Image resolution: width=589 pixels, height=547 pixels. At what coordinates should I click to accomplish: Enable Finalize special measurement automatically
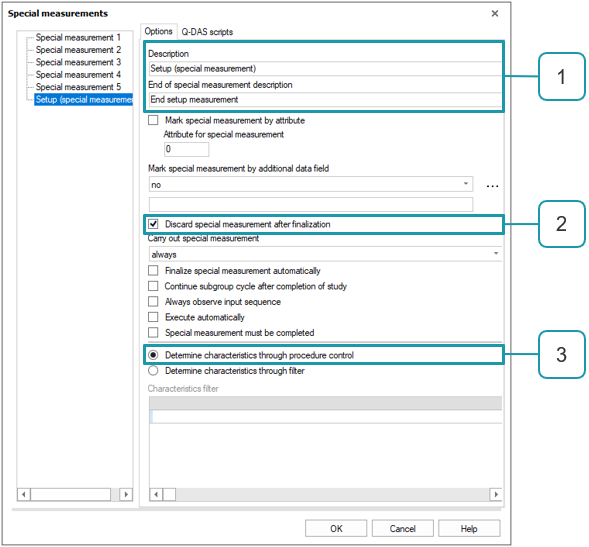coord(153,270)
